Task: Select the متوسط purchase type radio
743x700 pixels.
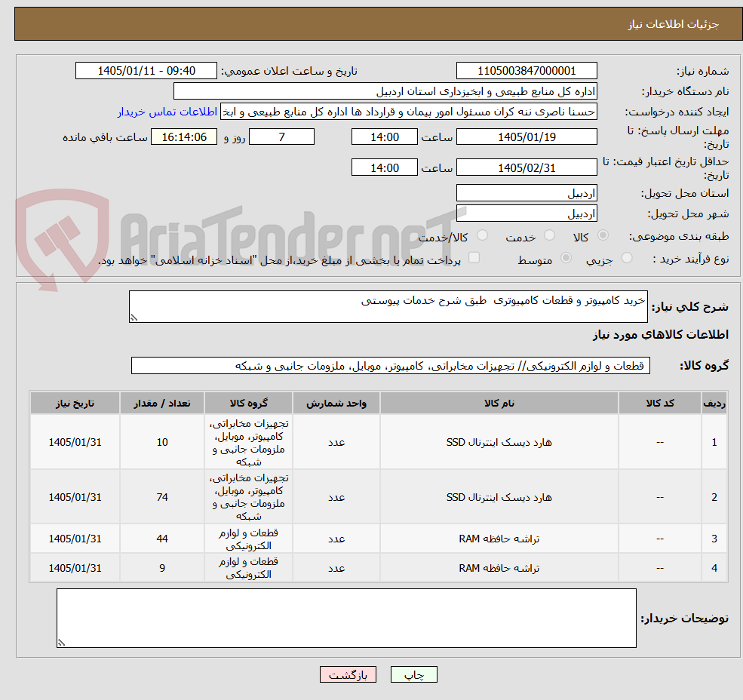Action: click(566, 258)
